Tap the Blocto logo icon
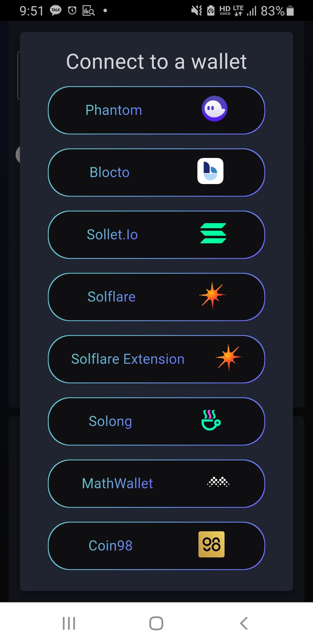This screenshot has width=313, height=644. (210, 171)
